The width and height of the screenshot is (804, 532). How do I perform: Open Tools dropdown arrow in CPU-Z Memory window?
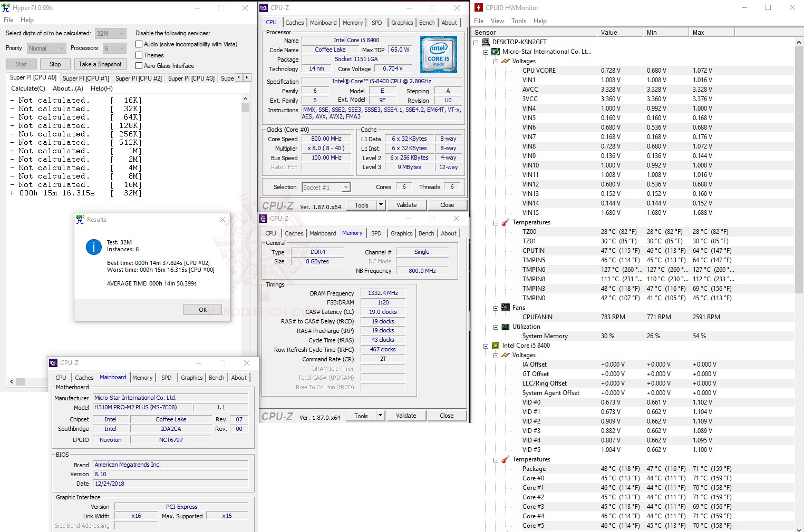click(380, 416)
